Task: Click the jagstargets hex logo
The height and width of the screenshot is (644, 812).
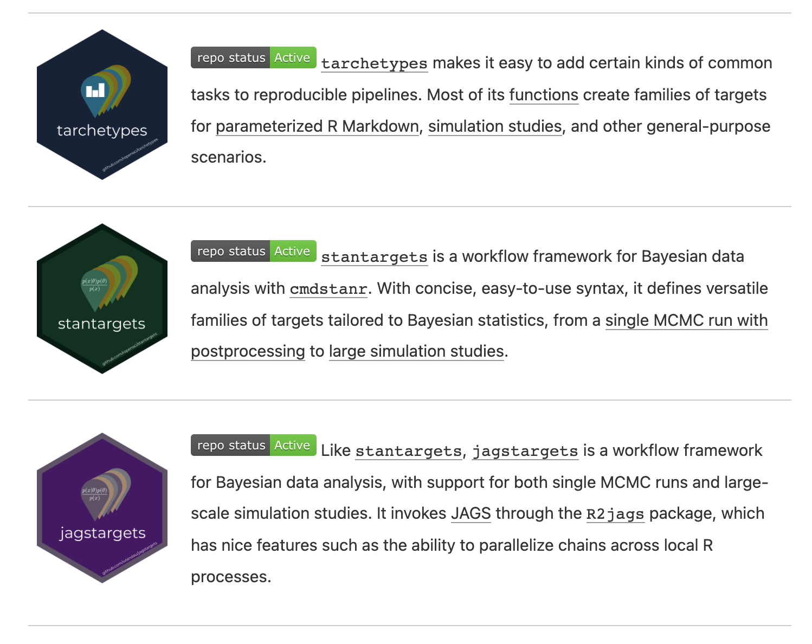Action: pos(102,508)
